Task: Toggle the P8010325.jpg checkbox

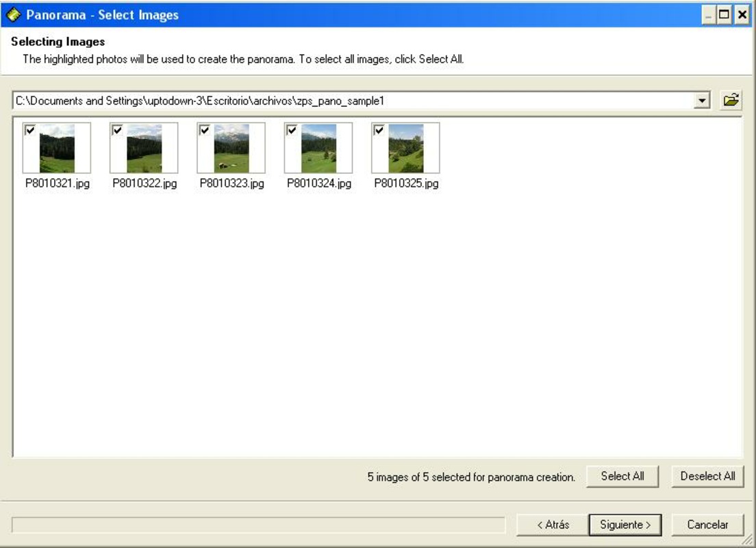Action: pos(379,129)
